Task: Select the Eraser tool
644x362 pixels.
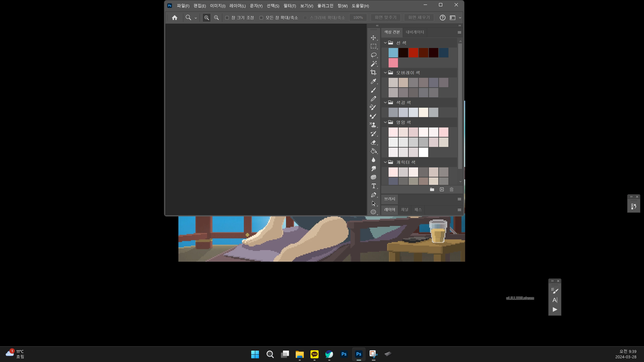Action: (x=373, y=142)
